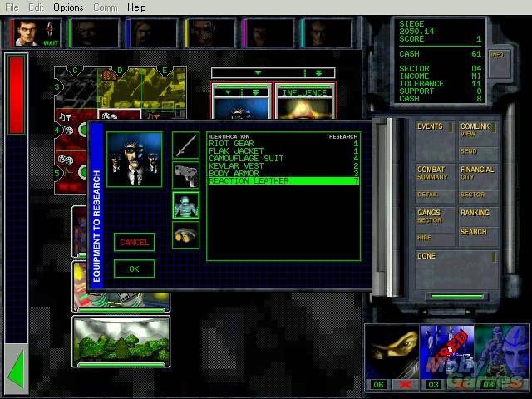Choose BODY ARMOR in the research list

(x=283, y=174)
